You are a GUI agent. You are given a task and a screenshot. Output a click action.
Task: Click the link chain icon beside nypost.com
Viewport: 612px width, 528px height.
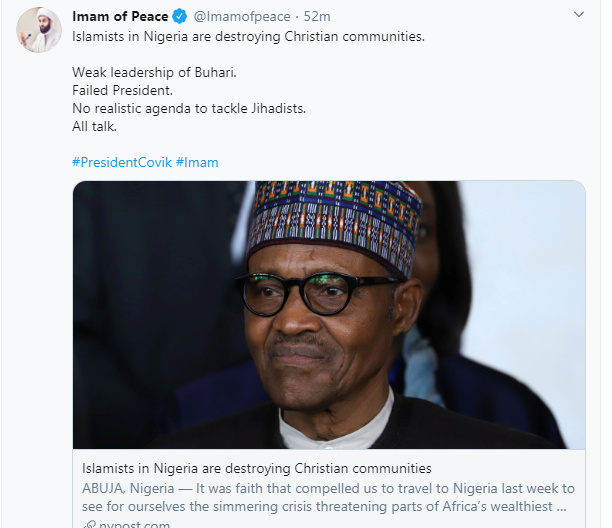click(89, 524)
